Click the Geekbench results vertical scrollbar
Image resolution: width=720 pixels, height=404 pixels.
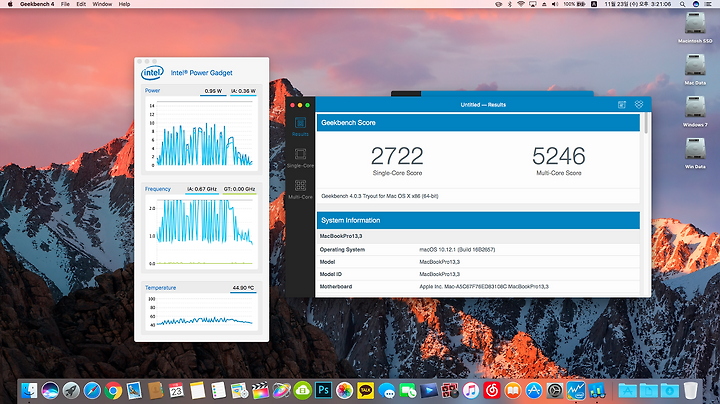click(x=647, y=124)
